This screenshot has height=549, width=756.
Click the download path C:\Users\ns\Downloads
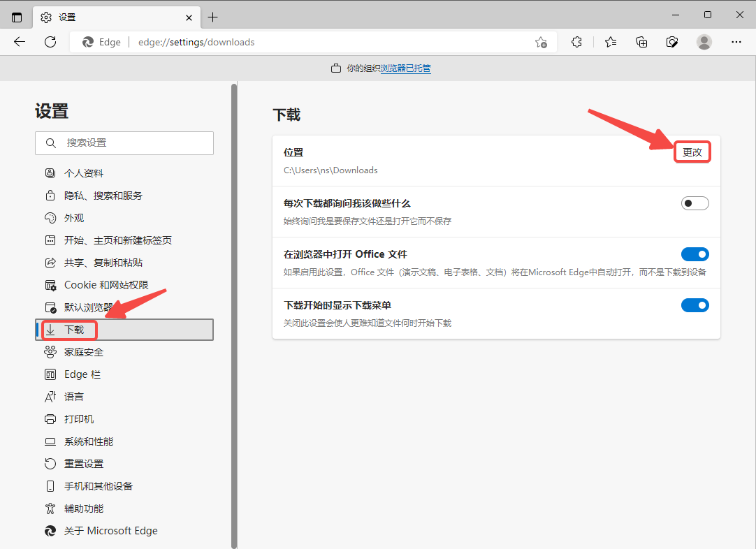tap(330, 170)
